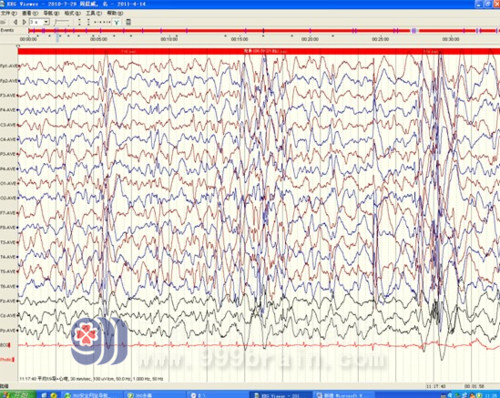500x398 pixels.
Task: Open the 工具(T) tools menu
Action: coord(94,13)
